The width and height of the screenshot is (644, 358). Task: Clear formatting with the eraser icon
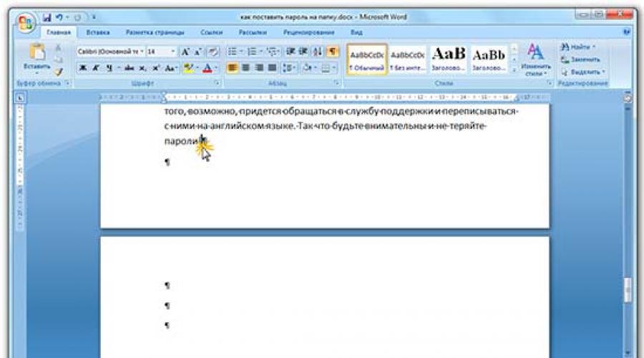point(213,52)
